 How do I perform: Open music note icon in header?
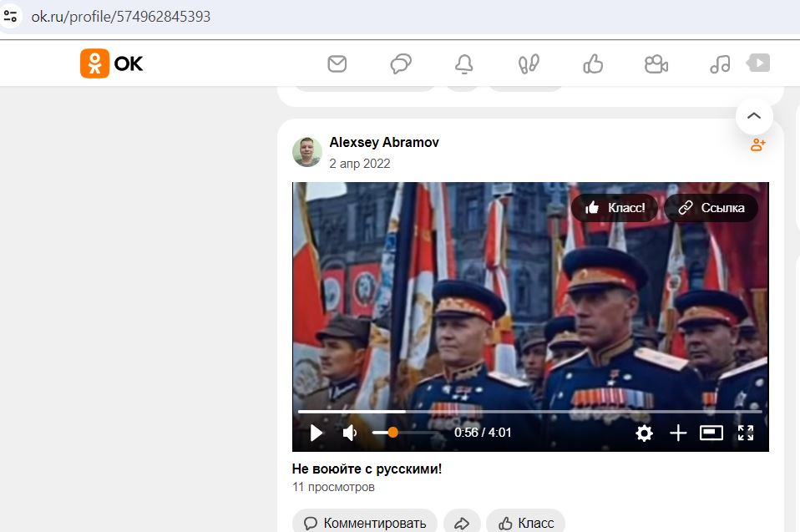coord(720,64)
